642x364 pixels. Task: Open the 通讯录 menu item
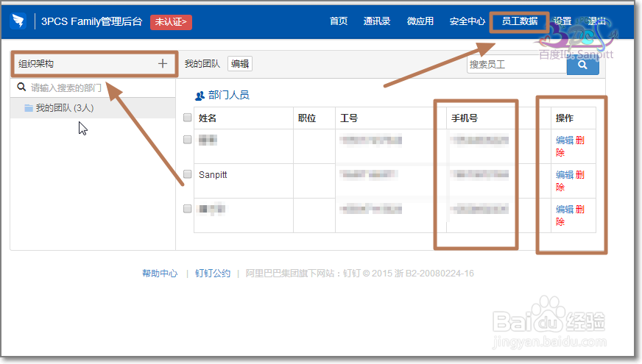point(377,21)
